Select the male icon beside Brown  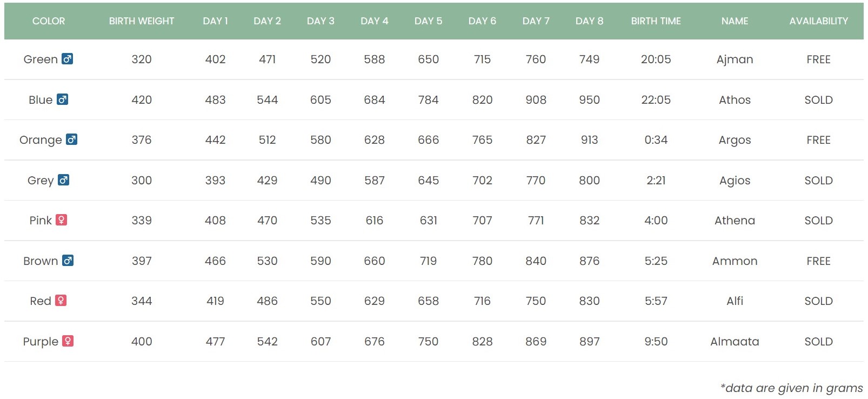pyautogui.click(x=68, y=260)
